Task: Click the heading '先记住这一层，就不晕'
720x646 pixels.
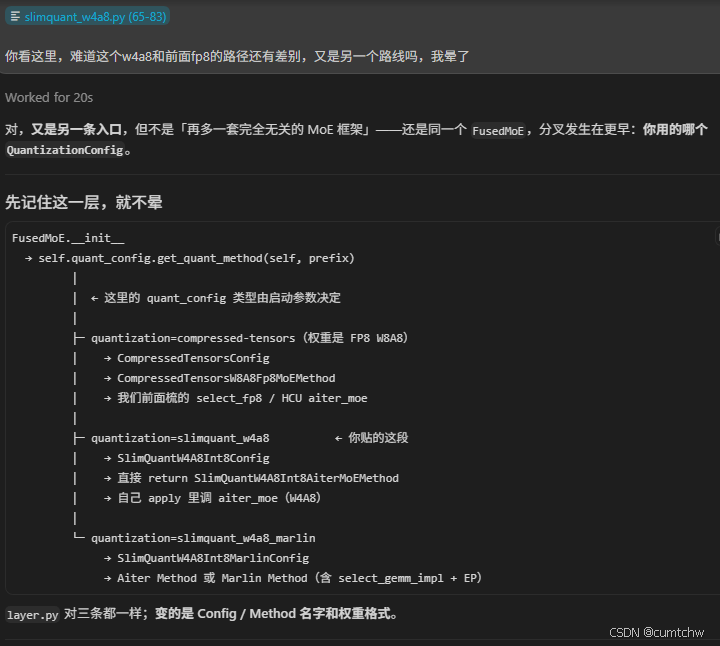Action: coord(84,202)
